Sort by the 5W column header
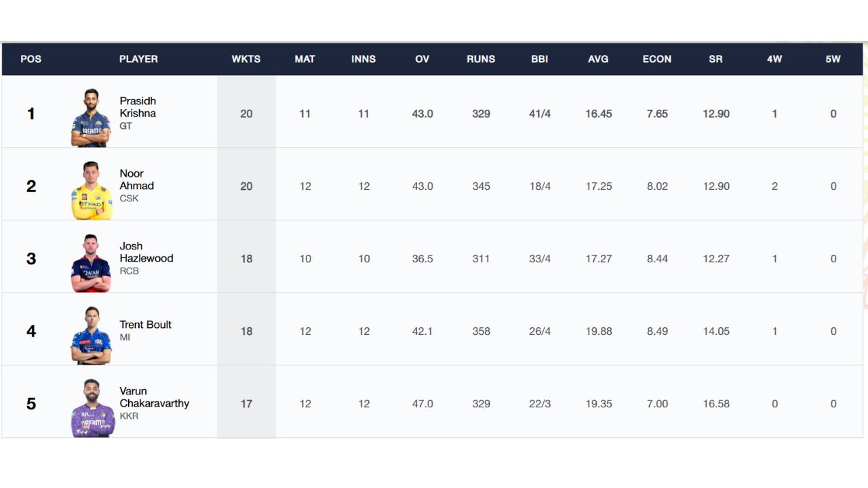868x488 pixels. click(833, 59)
